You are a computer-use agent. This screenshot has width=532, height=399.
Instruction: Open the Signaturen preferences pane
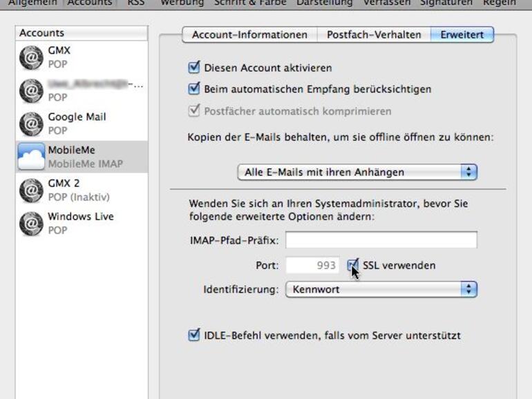tap(446, 3)
